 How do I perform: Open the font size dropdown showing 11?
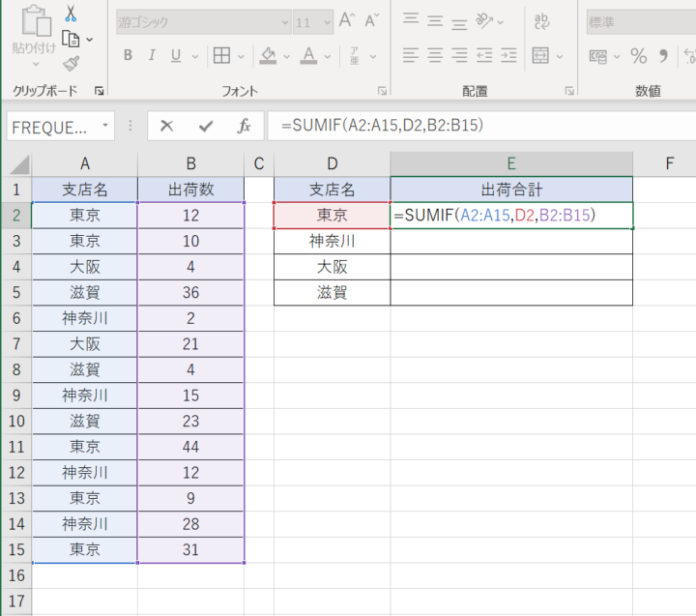pyautogui.click(x=327, y=22)
